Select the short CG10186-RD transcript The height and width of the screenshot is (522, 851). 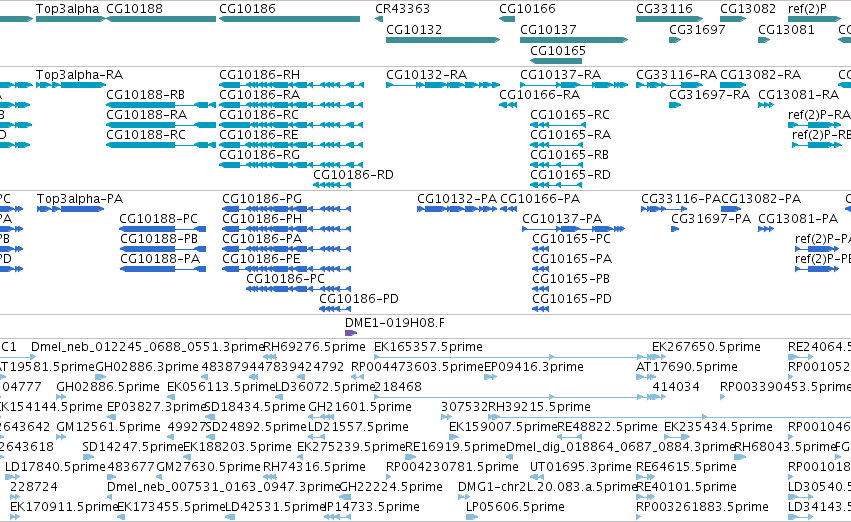(332, 185)
